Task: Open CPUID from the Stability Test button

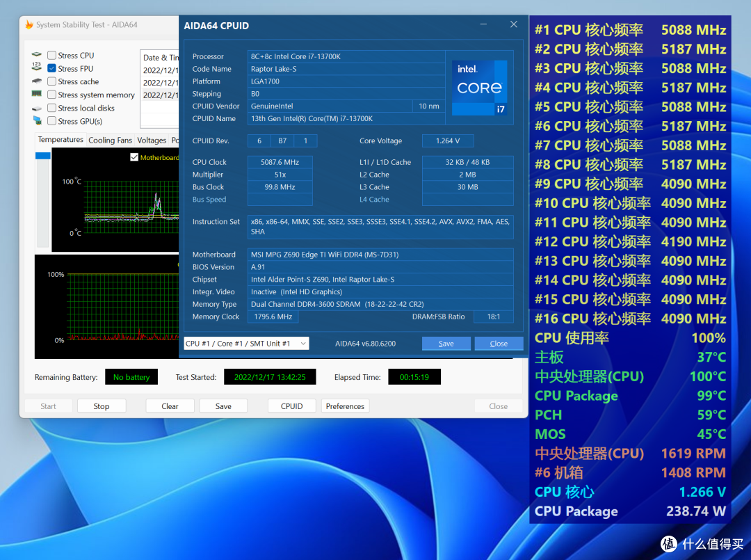Action: (x=291, y=406)
